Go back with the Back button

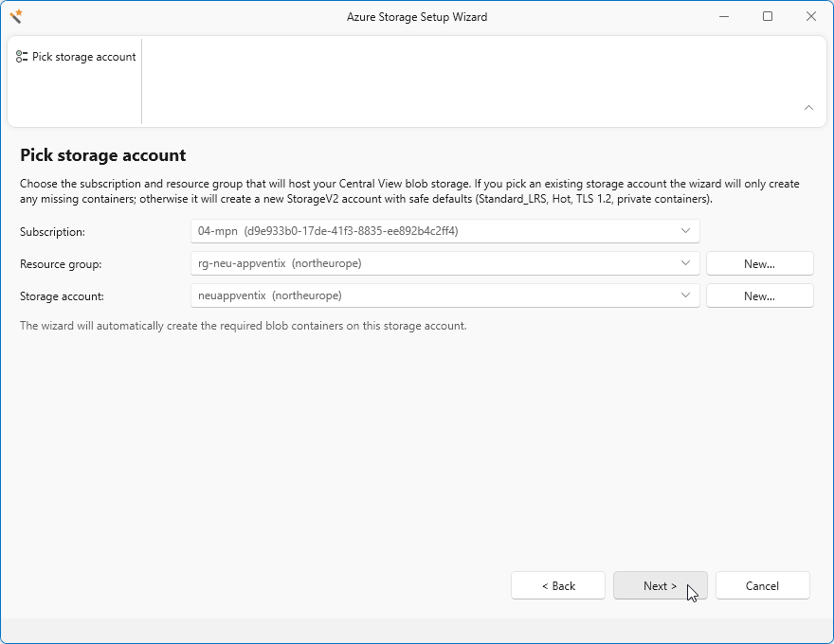558,585
